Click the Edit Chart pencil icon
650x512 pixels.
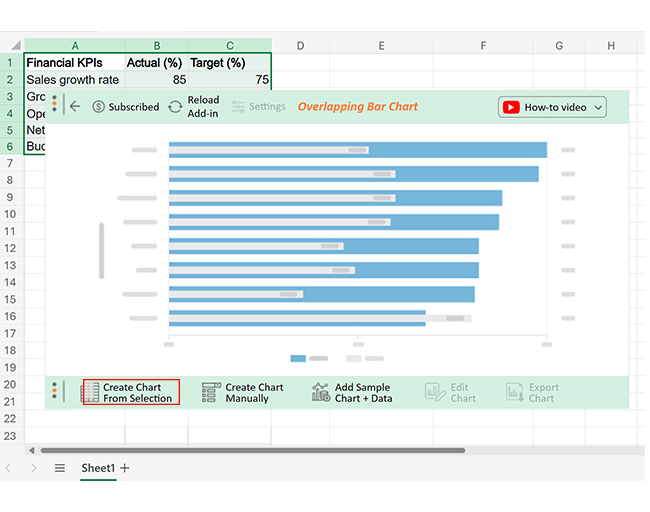[x=435, y=392]
